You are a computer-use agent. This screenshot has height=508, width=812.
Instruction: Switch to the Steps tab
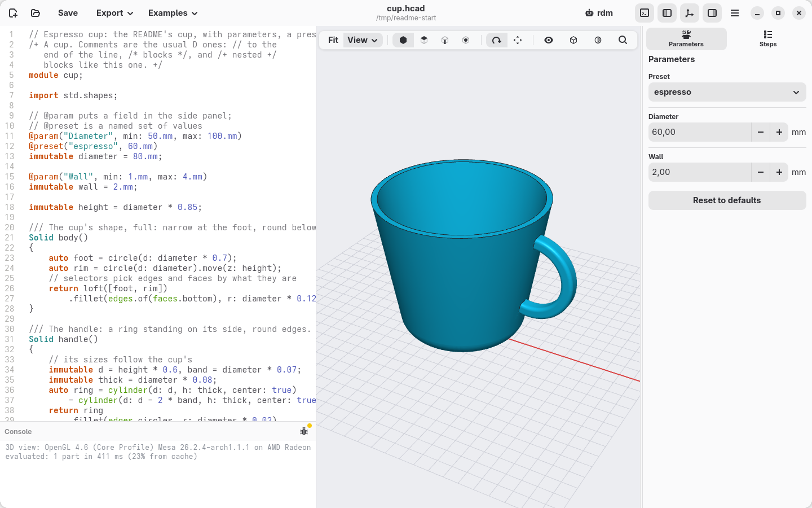click(x=768, y=38)
